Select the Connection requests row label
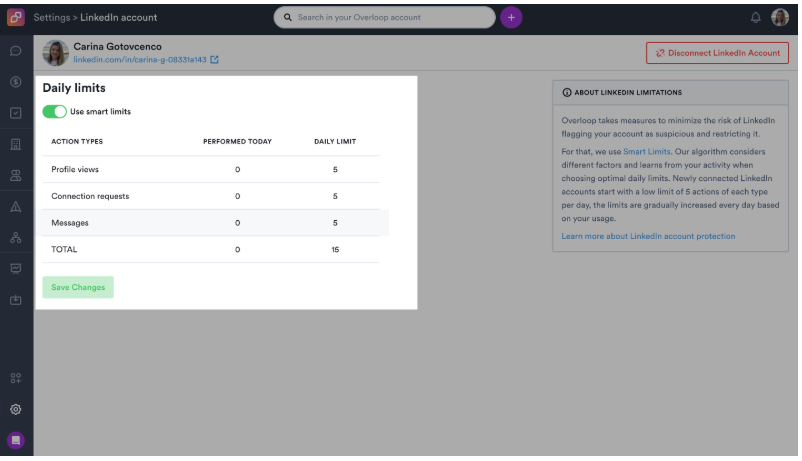The width and height of the screenshot is (802, 461). tap(90, 196)
